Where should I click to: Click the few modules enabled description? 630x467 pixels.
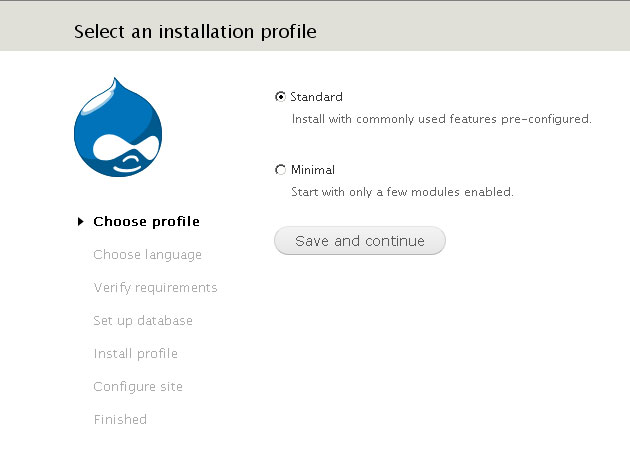coord(402,192)
